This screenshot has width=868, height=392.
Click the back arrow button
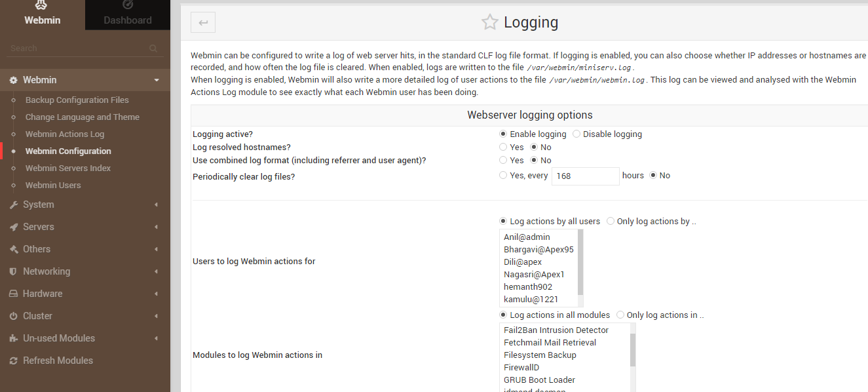[x=202, y=22]
